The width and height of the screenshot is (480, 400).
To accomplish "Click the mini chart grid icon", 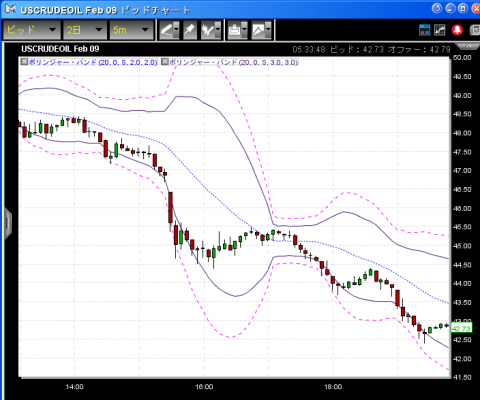I will 440,30.
